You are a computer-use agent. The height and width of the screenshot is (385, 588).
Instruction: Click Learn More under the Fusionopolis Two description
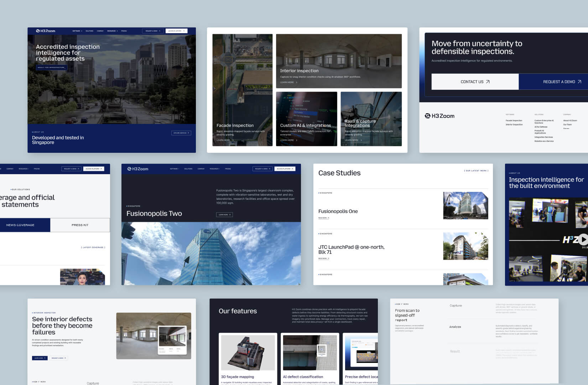coord(224,215)
